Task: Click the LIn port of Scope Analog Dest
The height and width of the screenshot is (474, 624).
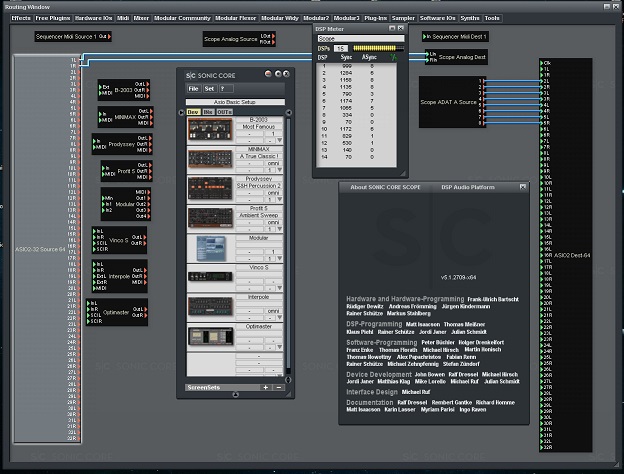Action: pos(427,54)
